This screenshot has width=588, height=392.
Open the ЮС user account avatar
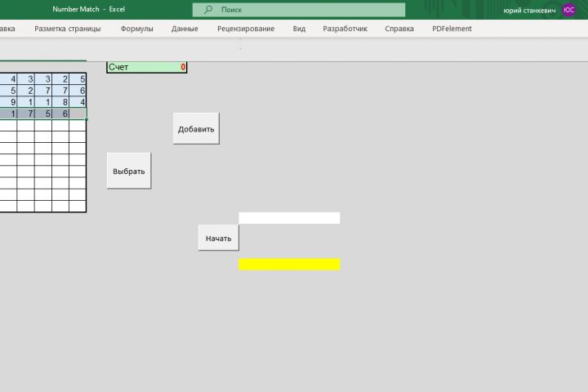[569, 10]
